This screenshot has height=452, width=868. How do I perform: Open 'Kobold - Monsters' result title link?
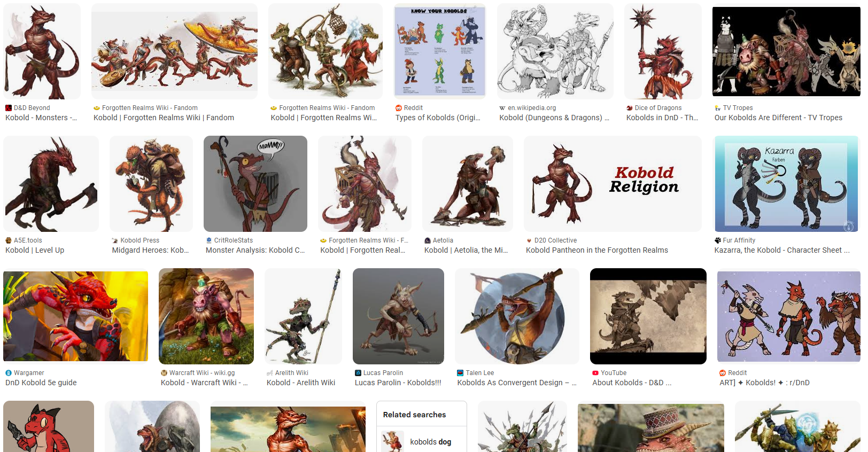click(x=41, y=118)
